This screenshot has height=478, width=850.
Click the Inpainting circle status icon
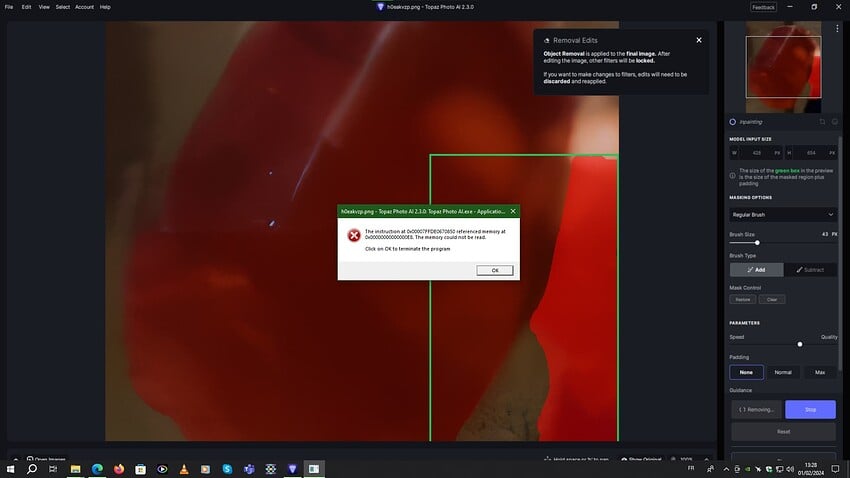tap(733, 122)
